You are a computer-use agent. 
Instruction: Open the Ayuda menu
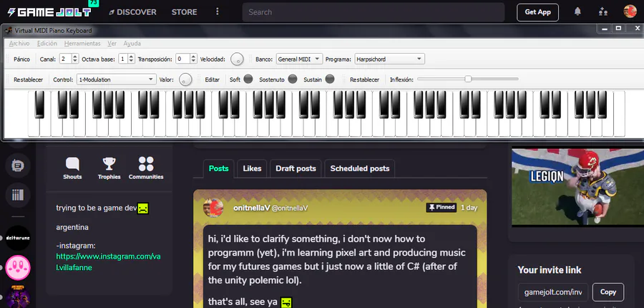(x=132, y=43)
